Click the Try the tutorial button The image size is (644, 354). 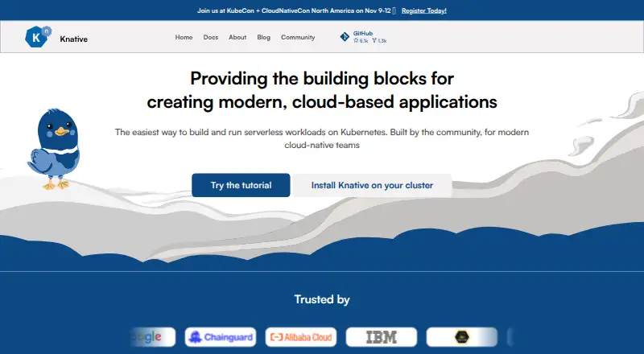pos(241,185)
